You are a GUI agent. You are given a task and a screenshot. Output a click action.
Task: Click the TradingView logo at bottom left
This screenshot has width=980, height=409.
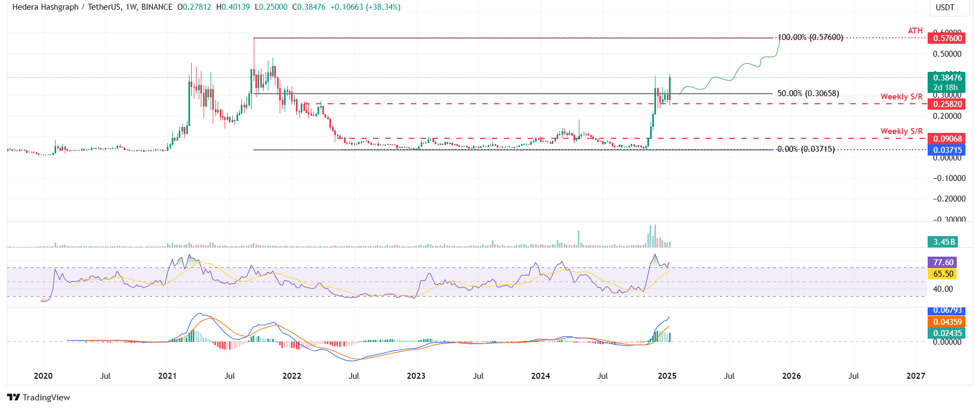click(38, 397)
